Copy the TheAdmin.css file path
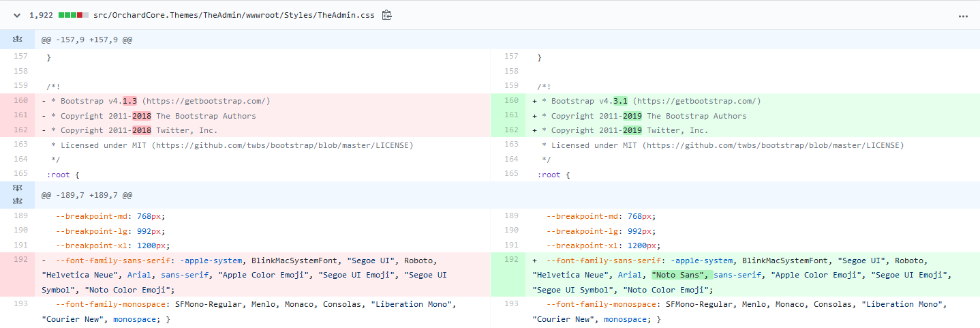 click(x=387, y=15)
